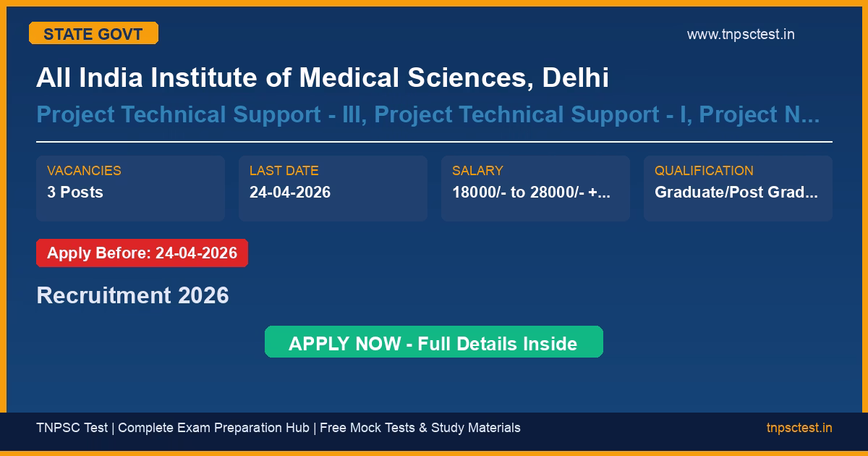Click the QUALIFICATION label

[704, 171]
